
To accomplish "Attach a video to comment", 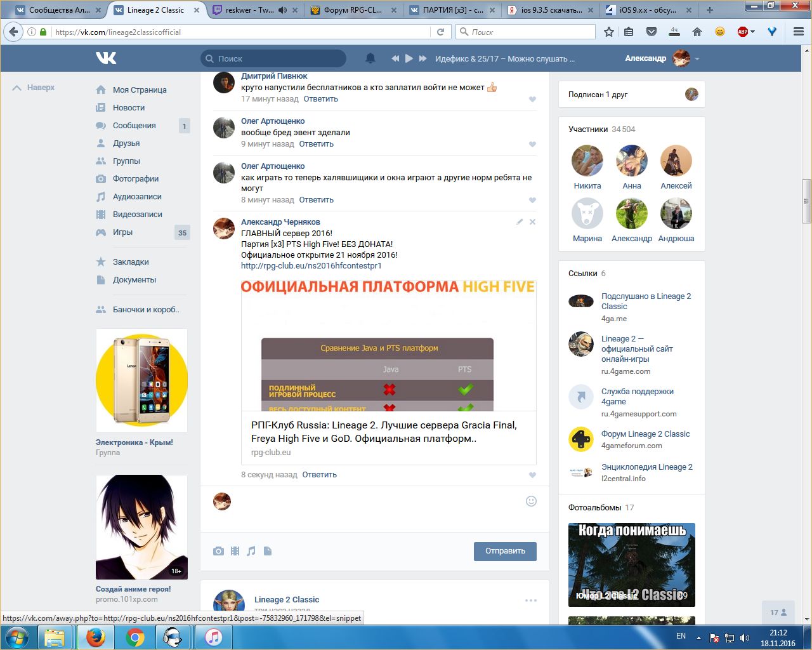I will 235,551.
